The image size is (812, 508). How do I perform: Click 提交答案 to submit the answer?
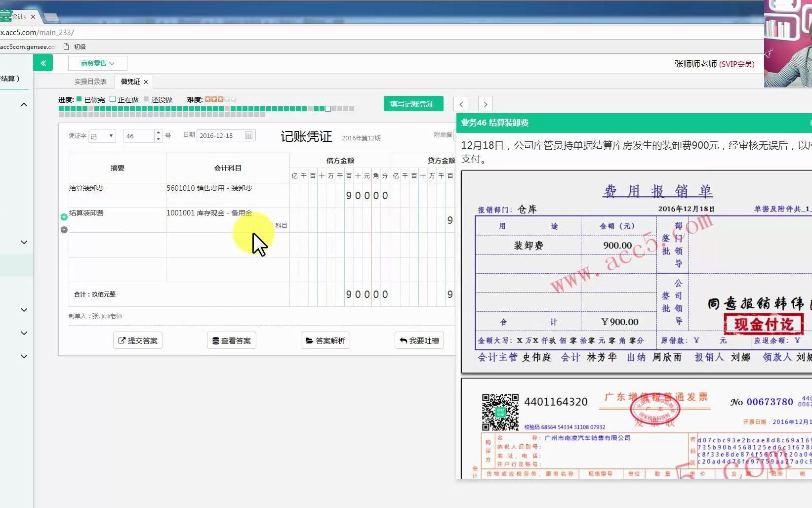point(137,340)
